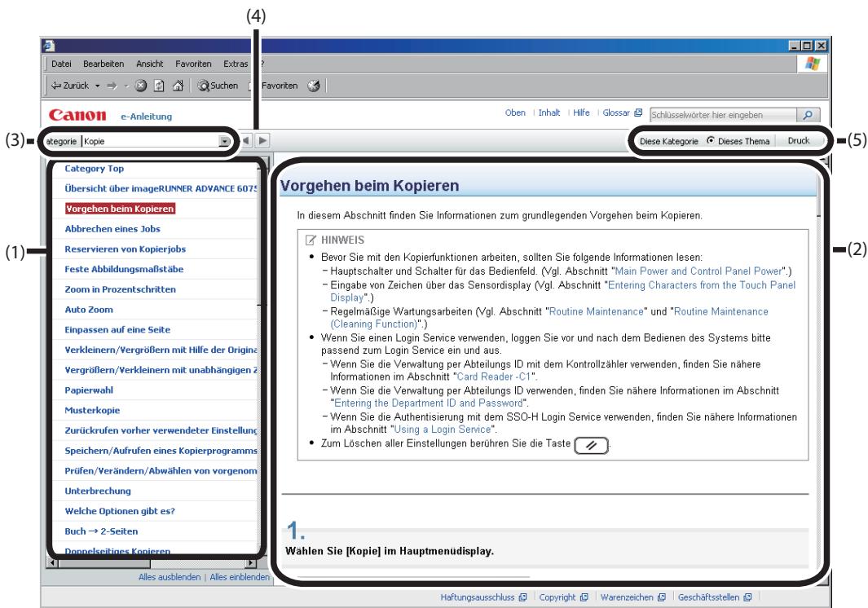This screenshot has width=868, height=608.
Task: Click the external window icon beside Glossar
Action: 638,112
